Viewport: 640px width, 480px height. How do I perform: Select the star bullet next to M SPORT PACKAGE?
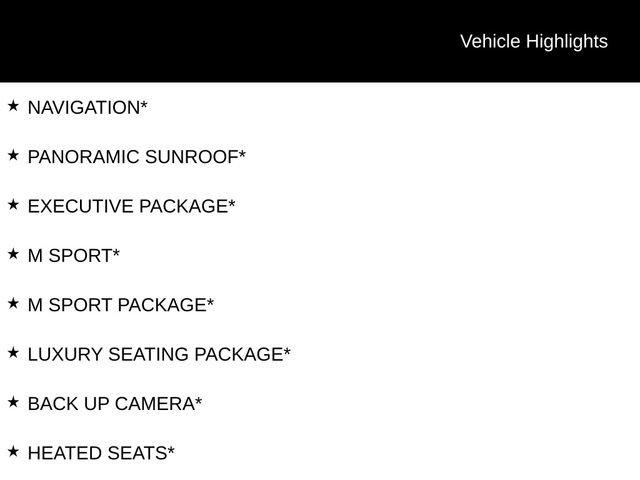[13, 303]
